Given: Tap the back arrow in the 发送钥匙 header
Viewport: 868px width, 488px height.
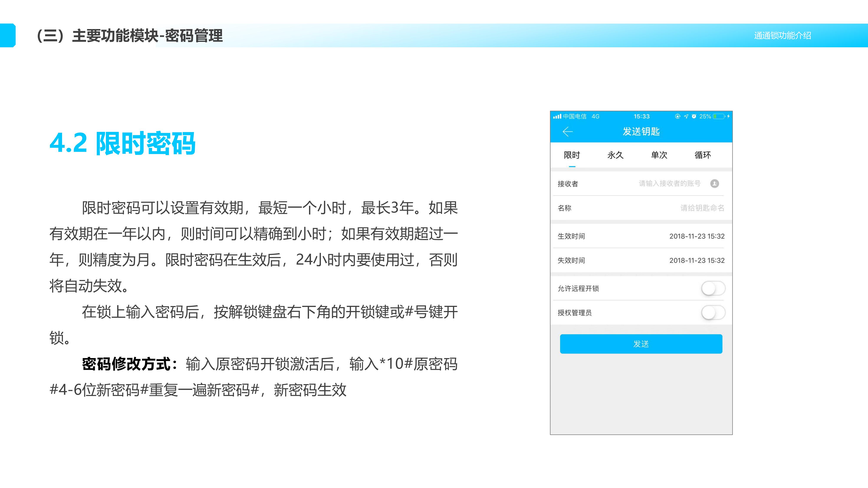Looking at the screenshot, I should (x=568, y=131).
